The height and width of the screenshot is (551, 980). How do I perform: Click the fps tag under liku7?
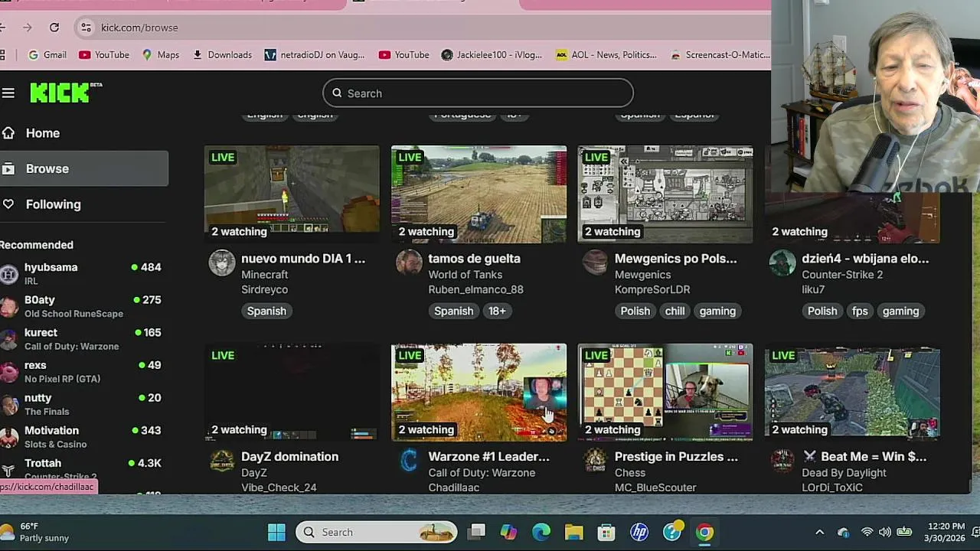point(860,311)
